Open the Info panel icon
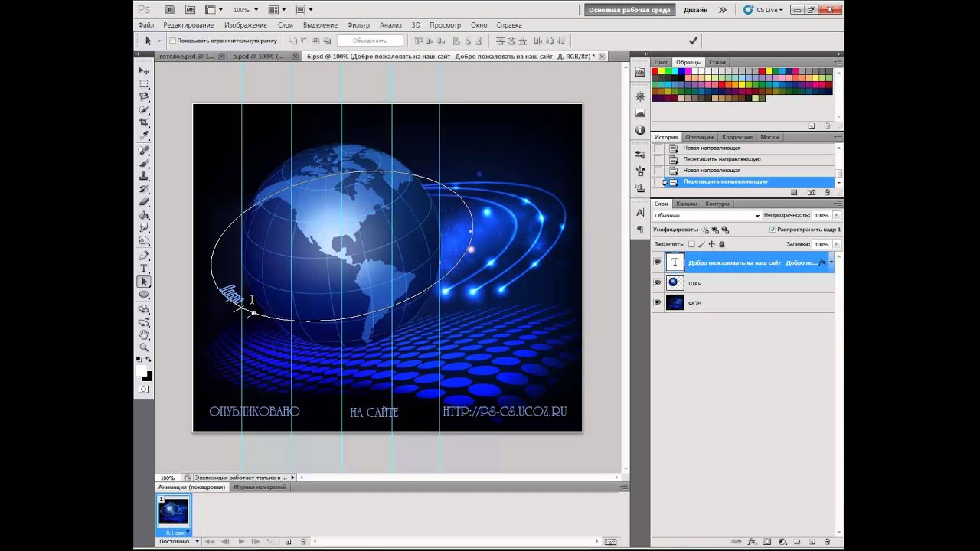 click(640, 130)
